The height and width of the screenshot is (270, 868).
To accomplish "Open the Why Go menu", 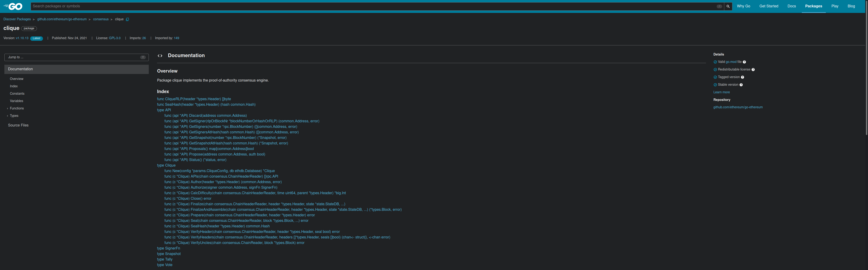I will tap(743, 6).
